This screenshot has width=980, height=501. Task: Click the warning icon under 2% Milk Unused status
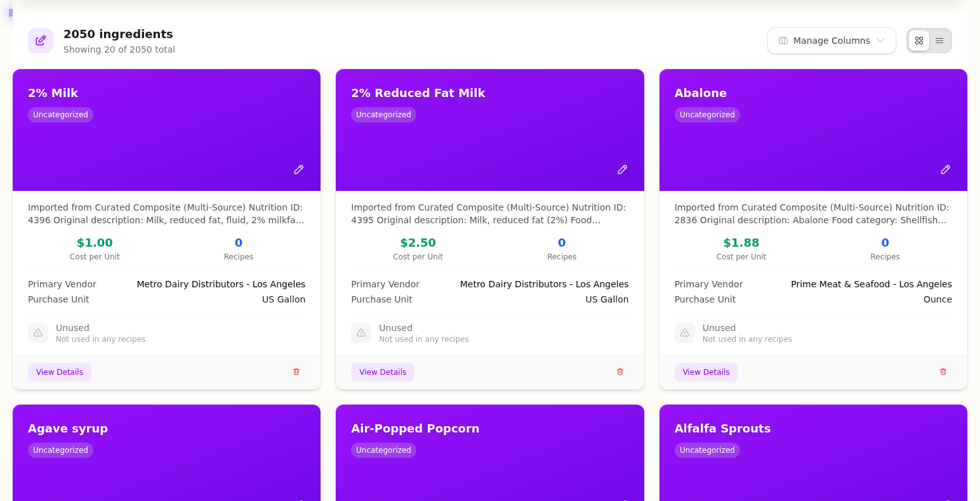click(38, 333)
